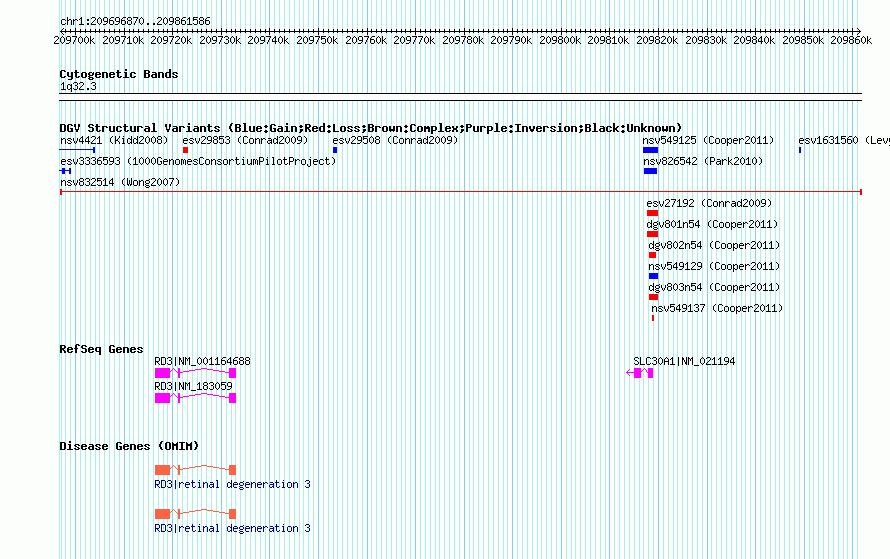Screen dimensions: 890x559
Task: Click the esv27192 (Conrad2009) label
Action: (x=709, y=203)
